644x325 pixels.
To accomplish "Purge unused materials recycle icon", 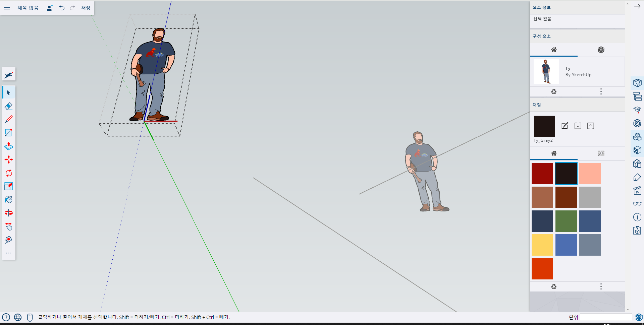I will click(x=554, y=286).
